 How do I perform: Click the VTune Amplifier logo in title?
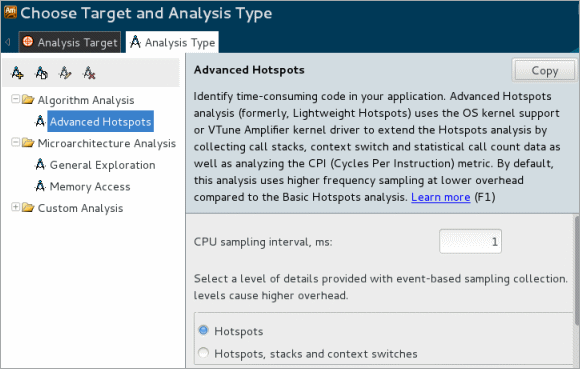(10, 12)
